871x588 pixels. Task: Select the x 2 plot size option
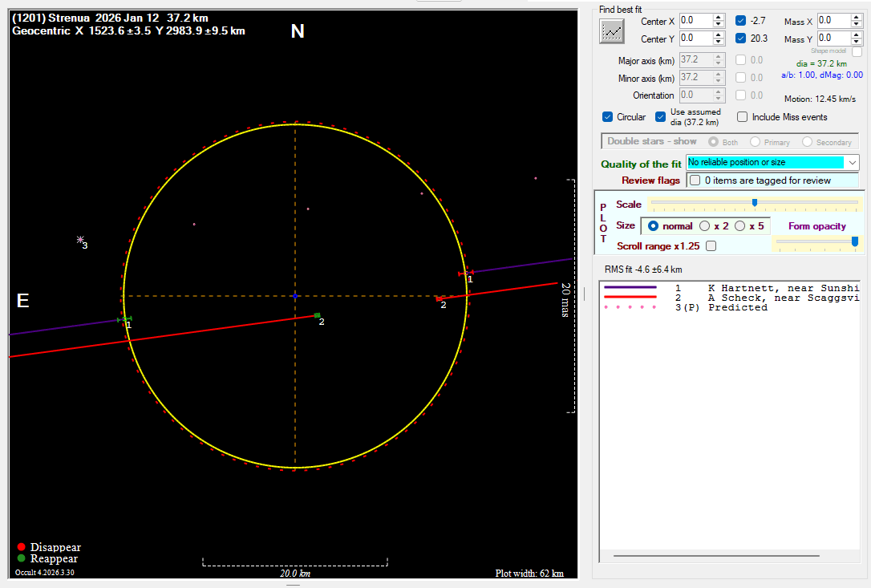(x=705, y=226)
